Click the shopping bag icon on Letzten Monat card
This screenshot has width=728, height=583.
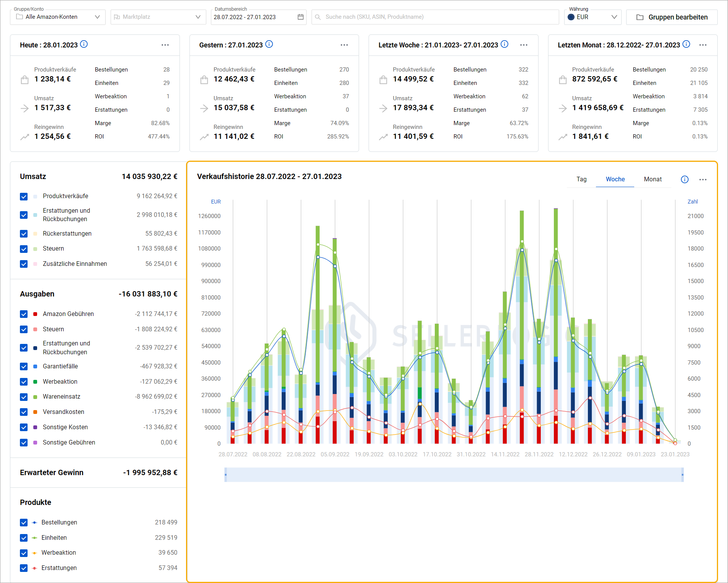[563, 80]
